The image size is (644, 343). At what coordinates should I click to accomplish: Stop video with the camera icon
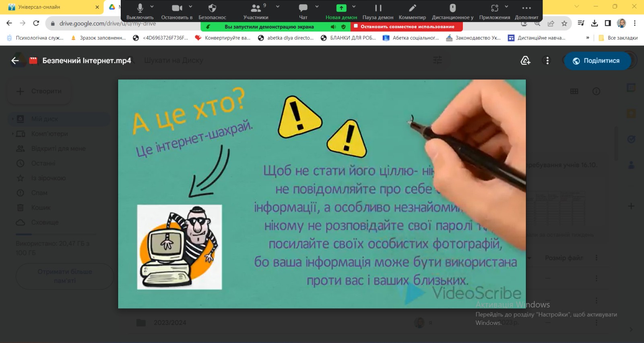coord(177,11)
